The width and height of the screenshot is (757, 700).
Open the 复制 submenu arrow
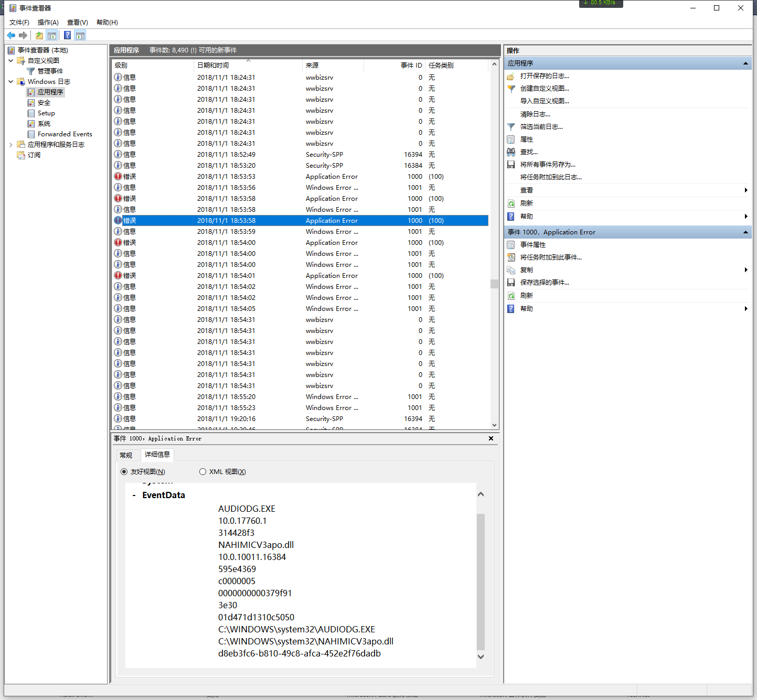tap(746, 270)
